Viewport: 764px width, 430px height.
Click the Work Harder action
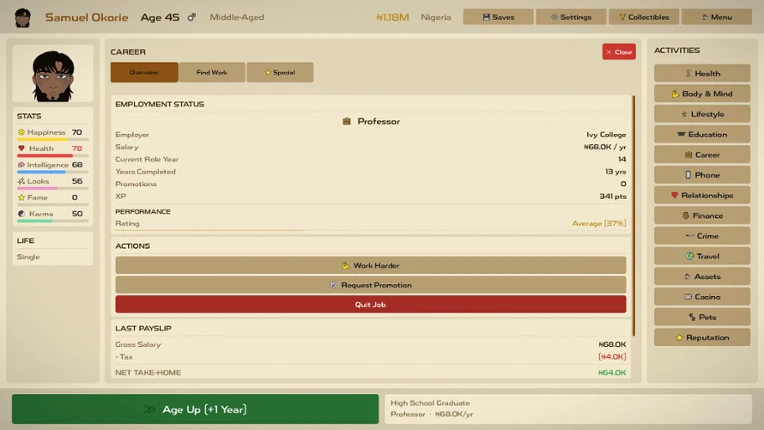tap(371, 265)
